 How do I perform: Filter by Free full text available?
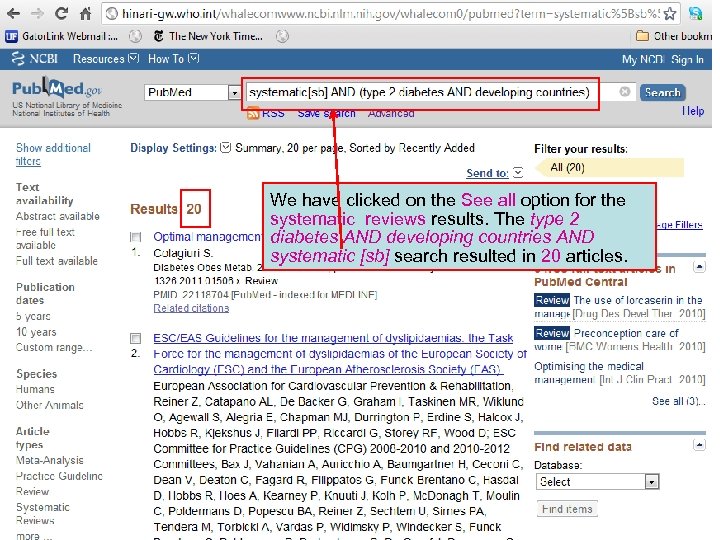[x=45, y=239]
